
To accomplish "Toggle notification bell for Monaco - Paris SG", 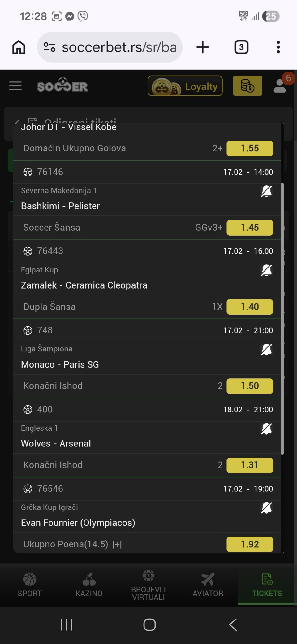I will (x=266, y=350).
